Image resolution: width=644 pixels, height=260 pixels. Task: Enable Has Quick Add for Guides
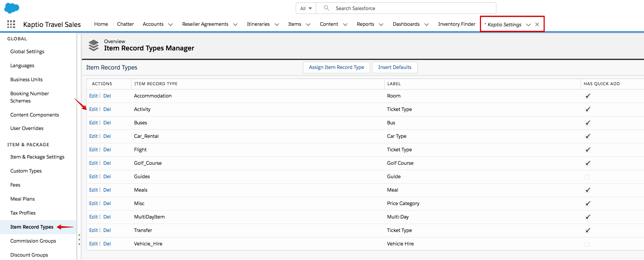pos(587,177)
